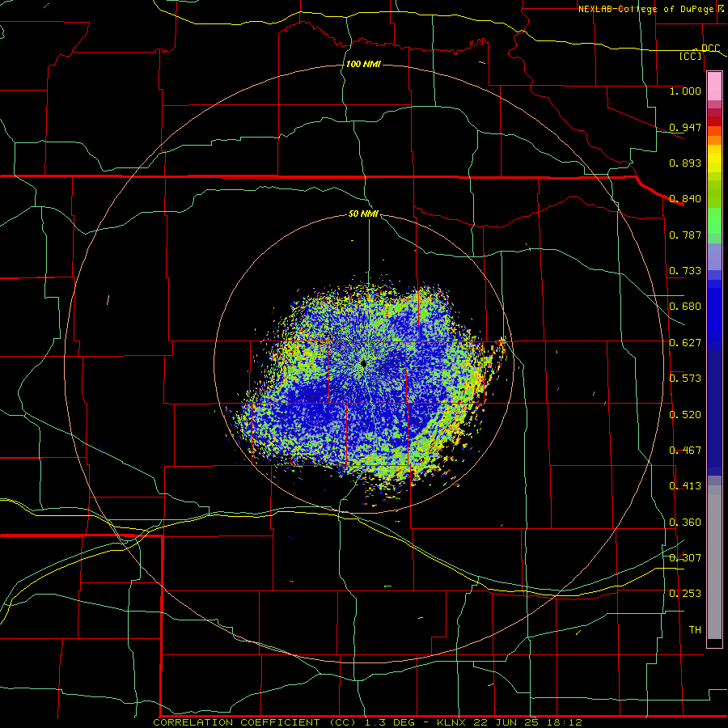728x728 pixels.
Task: Click the 0.520 color scale value
Action: point(685,415)
